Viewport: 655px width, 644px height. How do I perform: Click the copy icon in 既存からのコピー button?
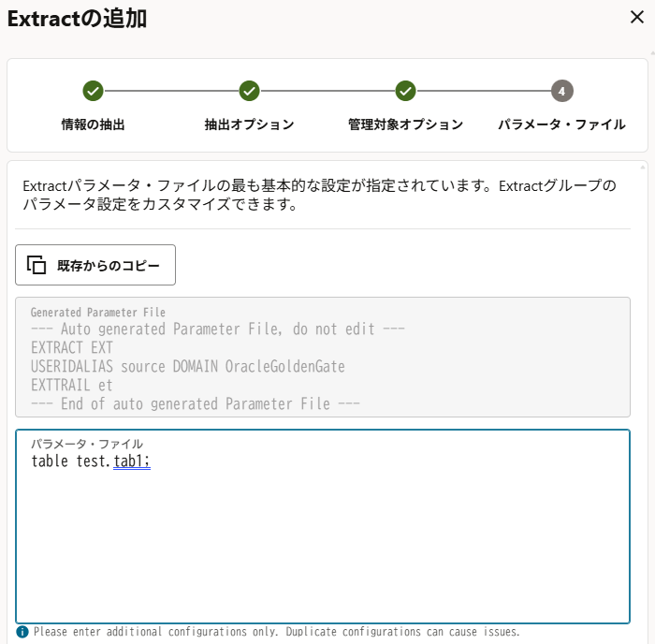36,265
